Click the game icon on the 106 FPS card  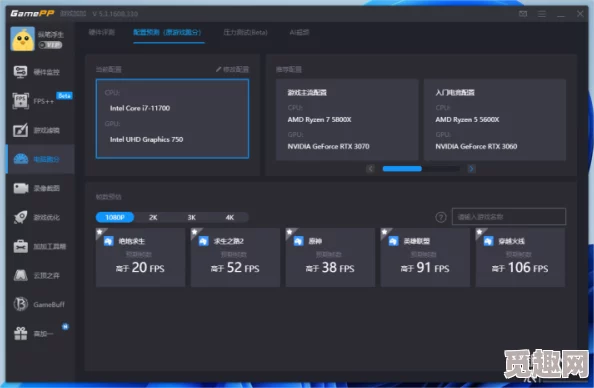[x=488, y=241]
